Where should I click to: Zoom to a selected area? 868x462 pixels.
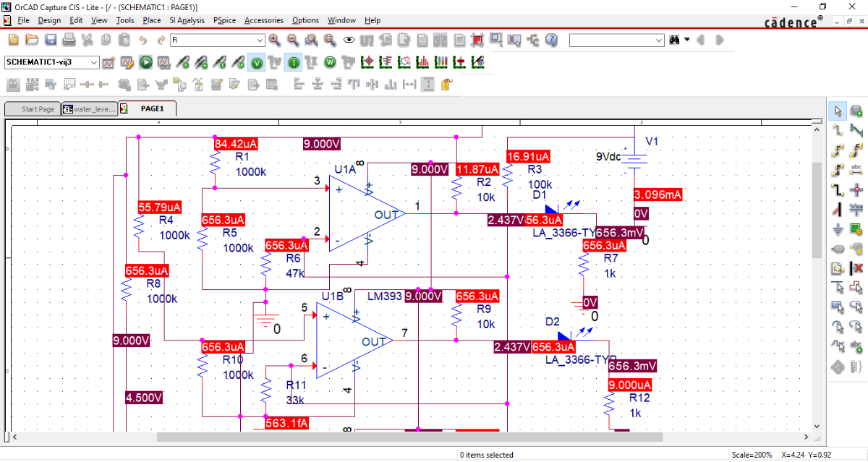312,40
